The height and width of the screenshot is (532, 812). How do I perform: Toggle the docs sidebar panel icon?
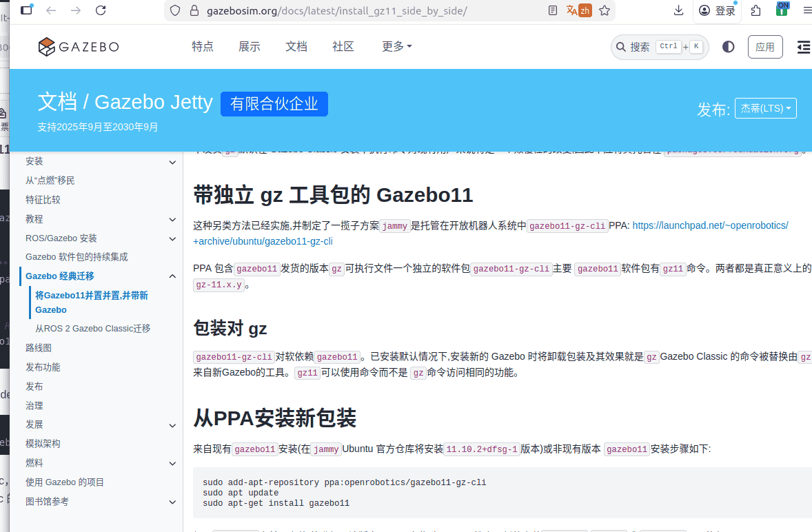803,48
